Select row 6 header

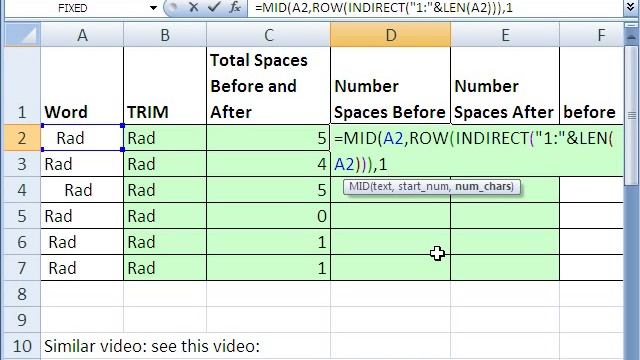click(x=22, y=242)
